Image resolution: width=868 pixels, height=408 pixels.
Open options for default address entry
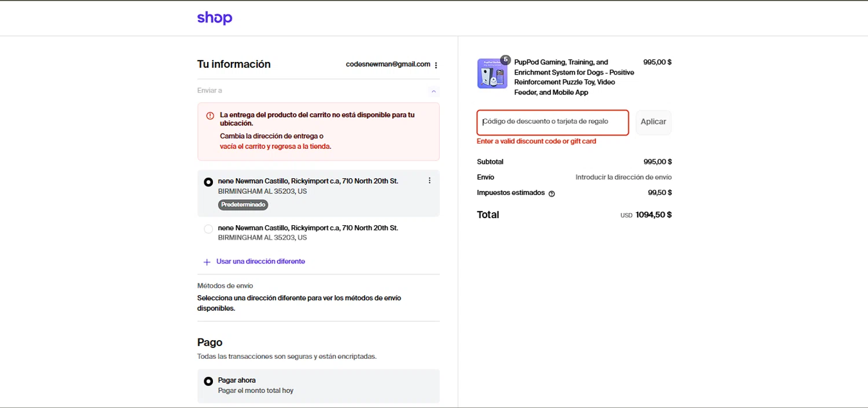(x=429, y=181)
